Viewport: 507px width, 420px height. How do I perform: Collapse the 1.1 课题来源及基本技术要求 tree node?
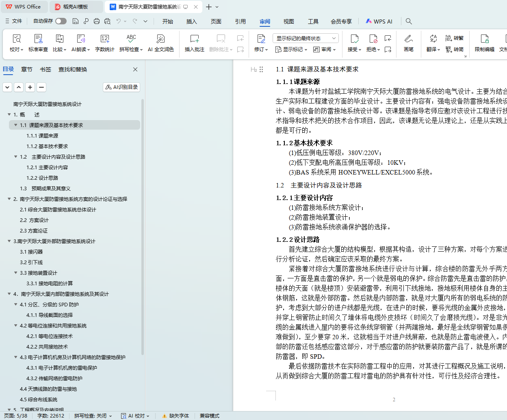tap(16, 125)
